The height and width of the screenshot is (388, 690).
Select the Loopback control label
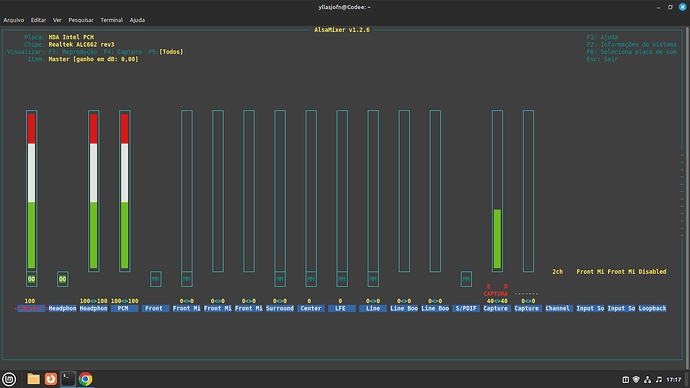pos(652,308)
